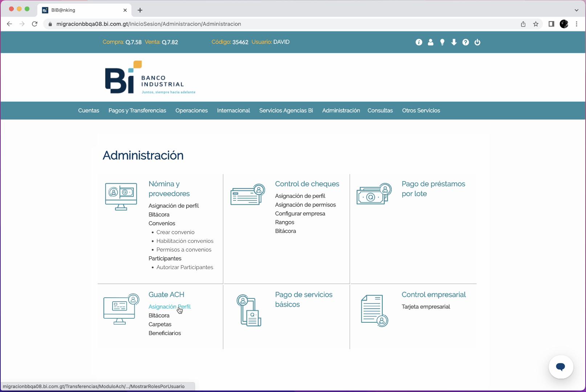The width and height of the screenshot is (586, 392).
Task: Open the Crear convenio link
Action: click(175, 232)
